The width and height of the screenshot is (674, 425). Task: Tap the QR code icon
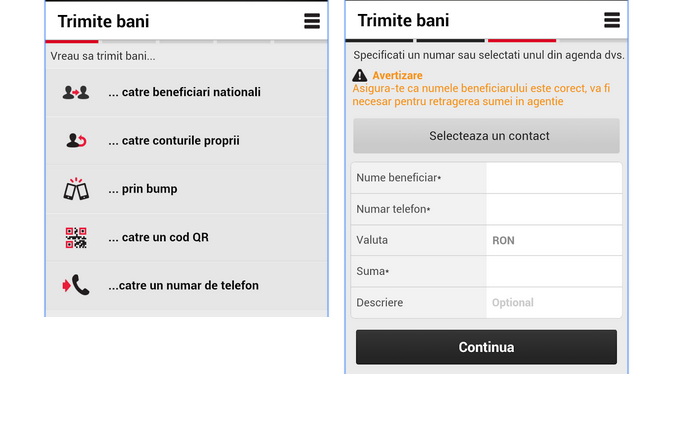pos(76,238)
